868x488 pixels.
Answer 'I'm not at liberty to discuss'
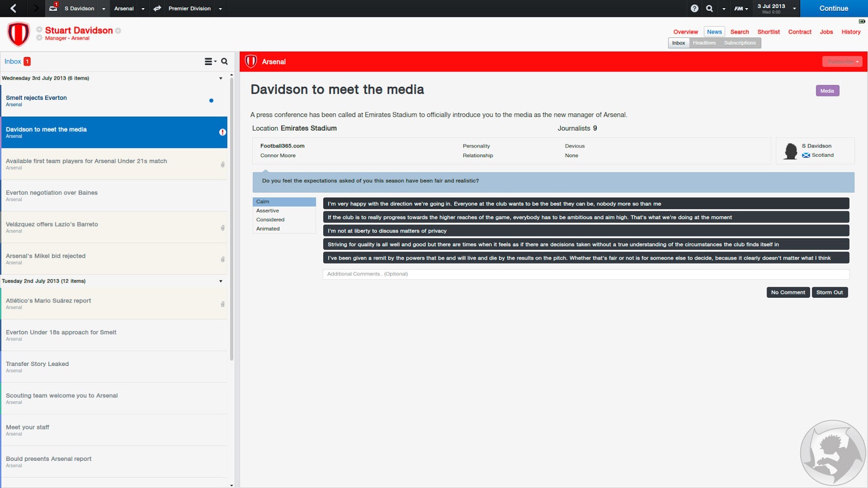pos(586,231)
